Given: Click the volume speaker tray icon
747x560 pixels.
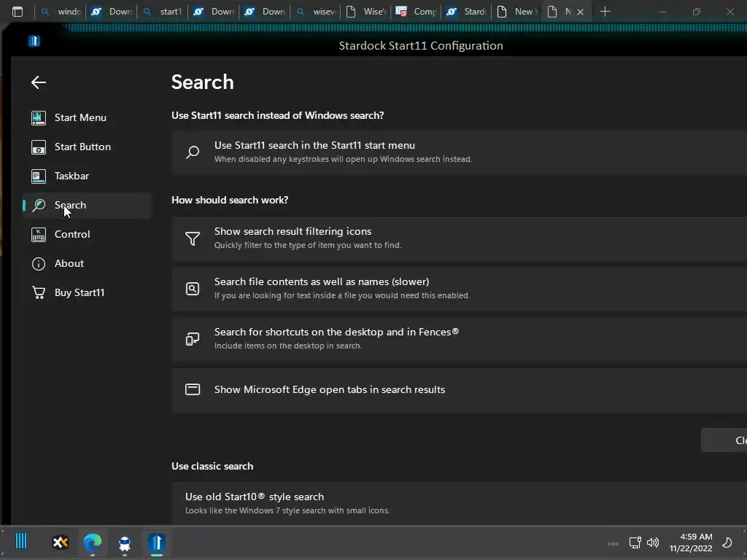Looking at the screenshot, I should [653, 542].
